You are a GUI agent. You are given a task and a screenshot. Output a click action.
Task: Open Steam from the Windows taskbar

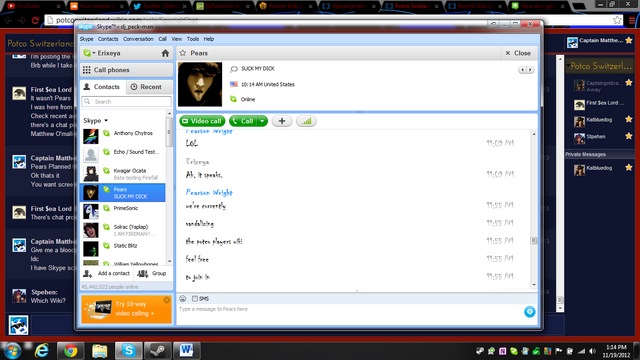pos(158,351)
